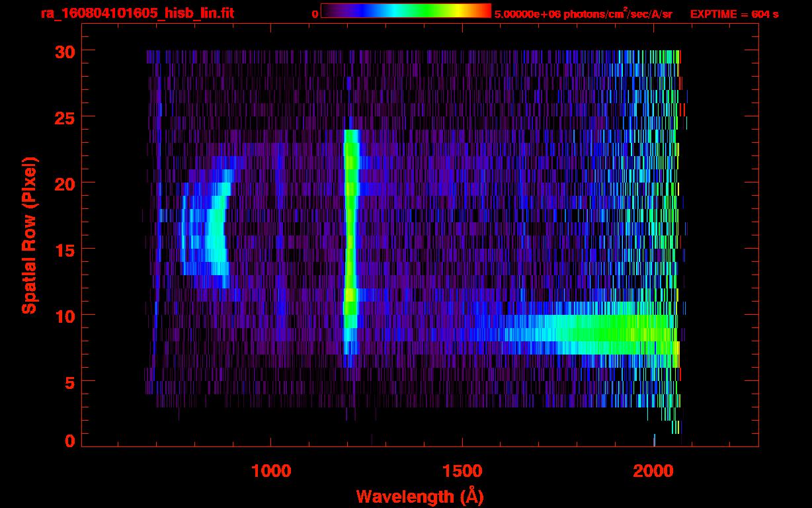Click the 5.00000e+06 photons/cm²/sec/A/sr label

coord(583,13)
